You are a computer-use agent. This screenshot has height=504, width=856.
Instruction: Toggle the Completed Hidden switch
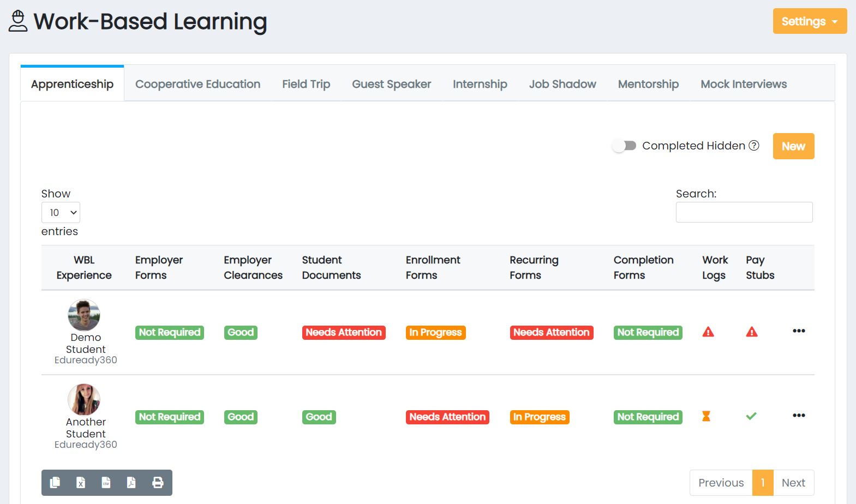(624, 146)
